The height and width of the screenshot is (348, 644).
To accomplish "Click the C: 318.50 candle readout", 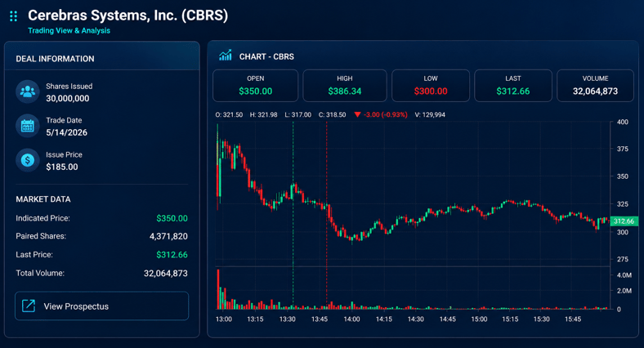I will coord(333,115).
